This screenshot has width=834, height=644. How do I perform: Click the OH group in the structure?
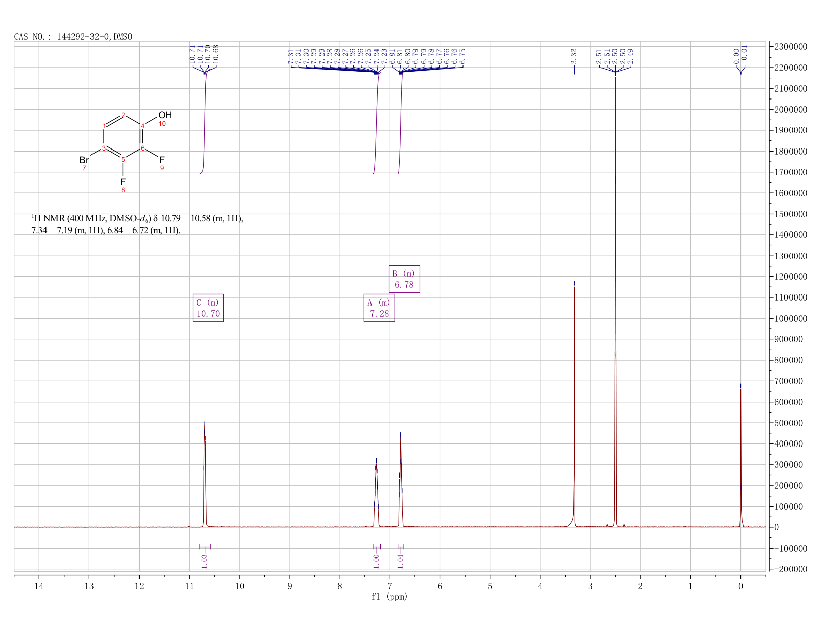(165, 115)
